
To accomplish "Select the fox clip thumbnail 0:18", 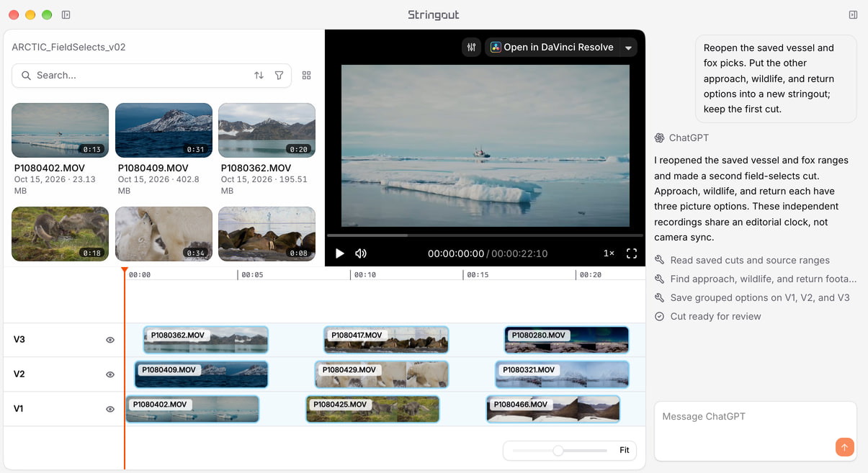I will [60, 234].
